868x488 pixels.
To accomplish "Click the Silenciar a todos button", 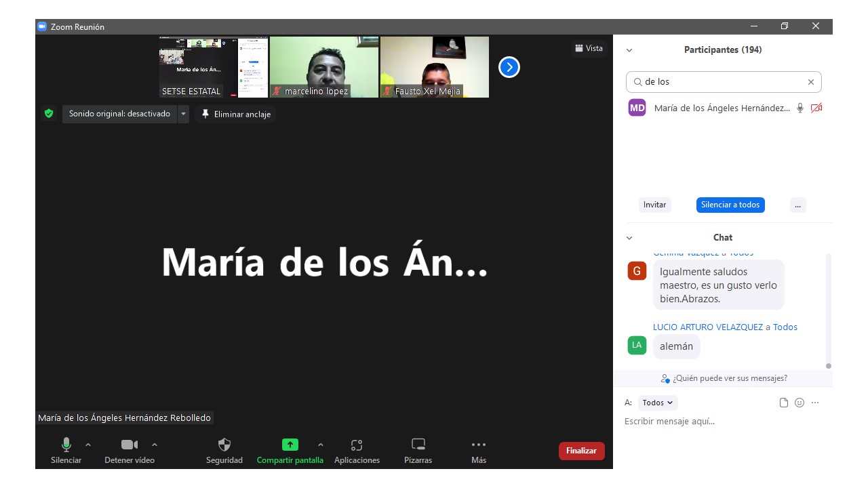I will pos(730,205).
